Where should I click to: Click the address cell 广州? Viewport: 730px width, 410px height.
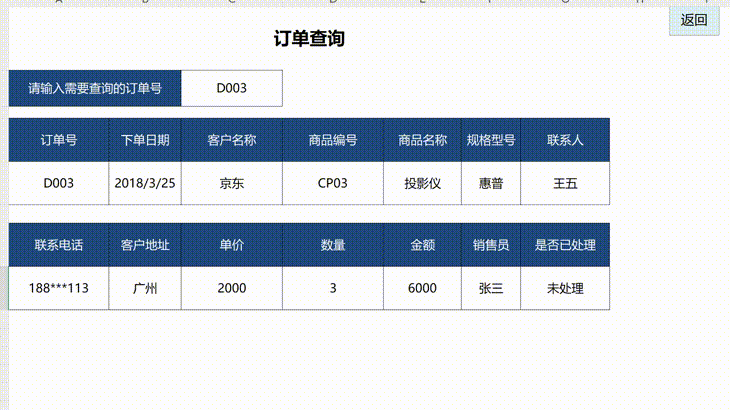(145, 288)
